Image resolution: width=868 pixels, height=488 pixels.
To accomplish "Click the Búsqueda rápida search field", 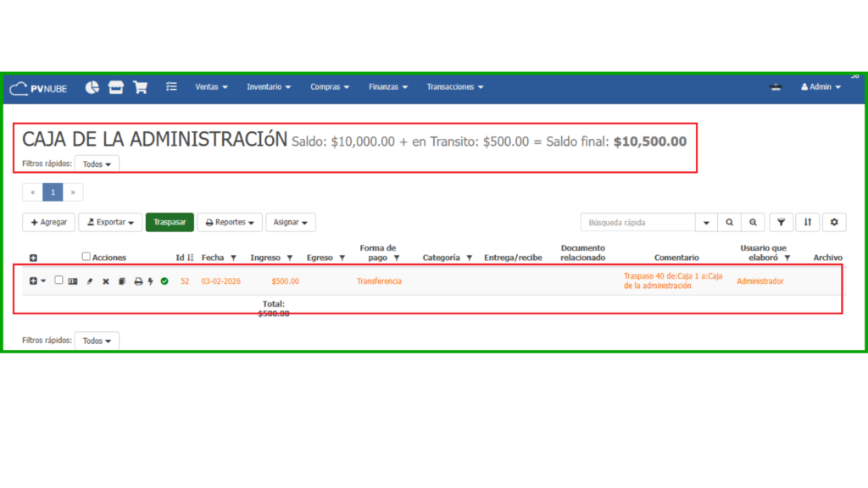I will click(637, 222).
